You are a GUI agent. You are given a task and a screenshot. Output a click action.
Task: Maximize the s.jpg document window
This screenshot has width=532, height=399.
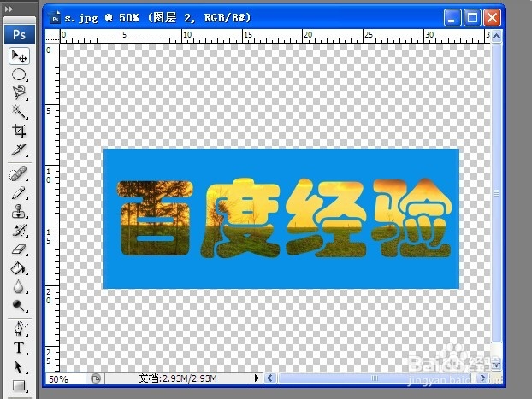click(x=472, y=18)
